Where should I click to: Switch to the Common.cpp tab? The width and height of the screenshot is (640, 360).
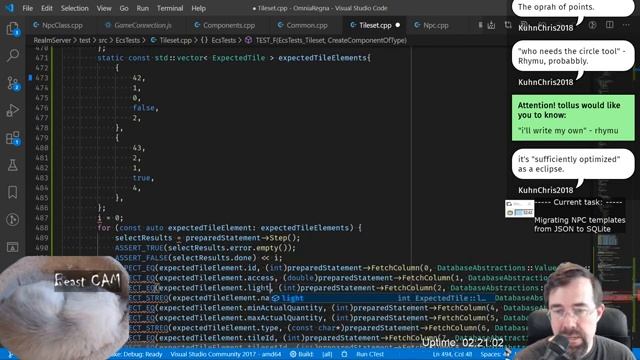click(306, 25)
